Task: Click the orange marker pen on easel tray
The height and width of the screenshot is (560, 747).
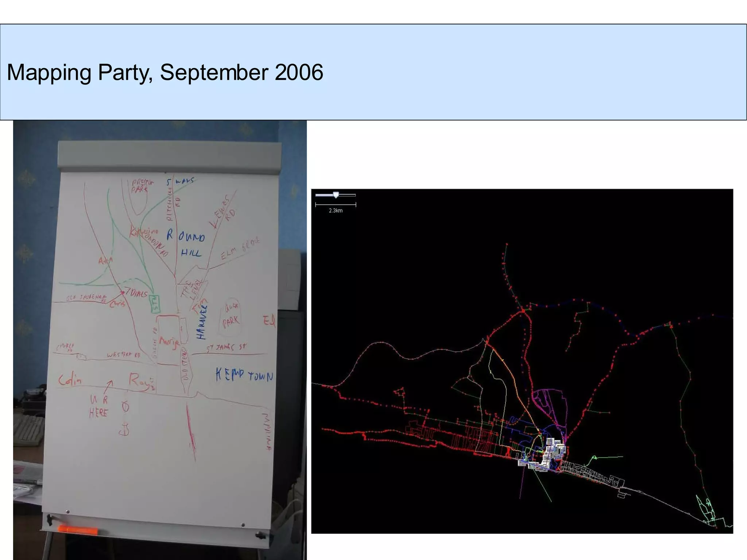Action: (x=78, y=530)
